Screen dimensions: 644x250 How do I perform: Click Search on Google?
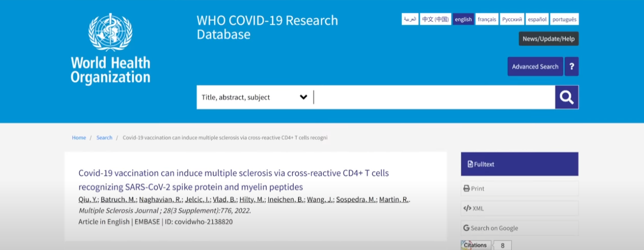(519, 228)
